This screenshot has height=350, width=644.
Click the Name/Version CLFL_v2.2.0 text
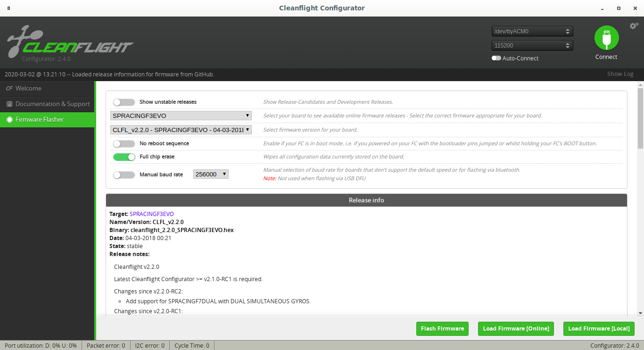point(147,222)
